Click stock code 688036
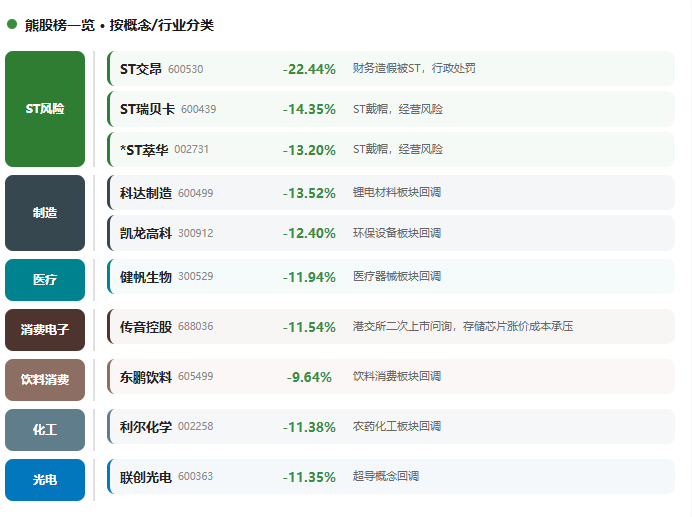 [196, 326]
